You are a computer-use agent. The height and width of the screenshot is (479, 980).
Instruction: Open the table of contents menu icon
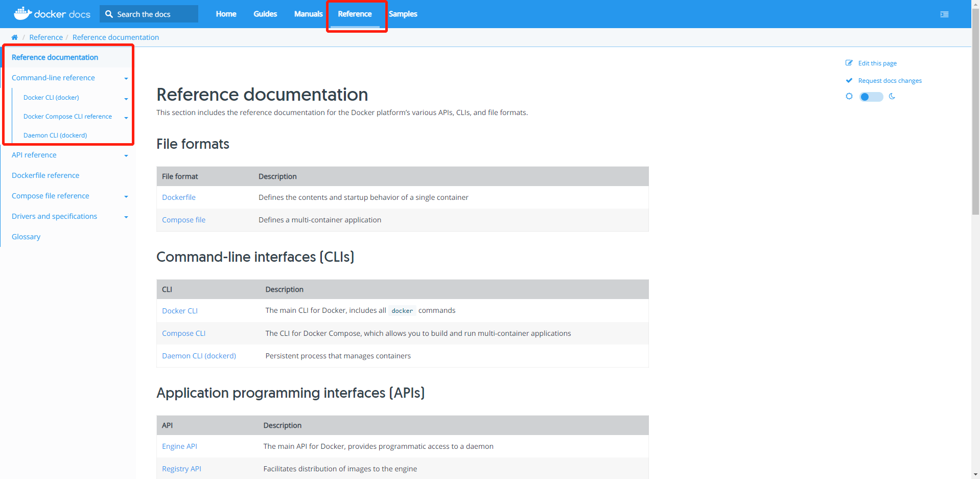[944, 14]
